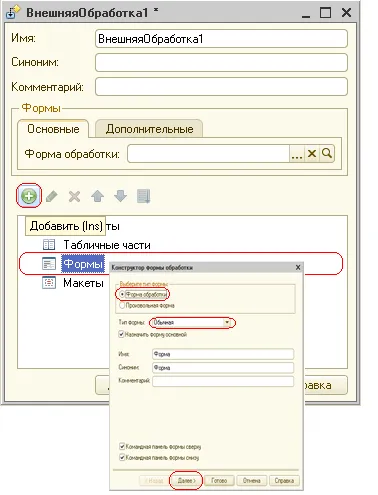Click the Формы tree node icon
Image resolution: width=378 pixels, height=495 pixels.
(49, 264)
